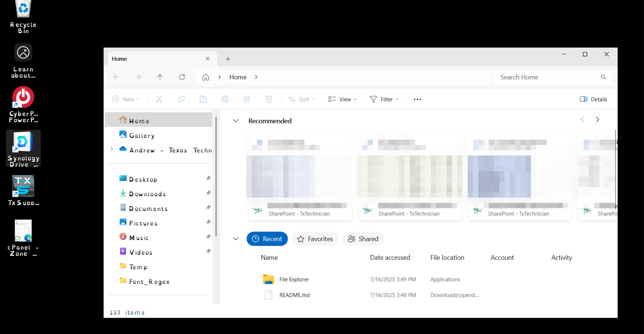Click Home in the address breadcrumb
This screenshot has height=334, width=644.
click(x=238, y=77)
